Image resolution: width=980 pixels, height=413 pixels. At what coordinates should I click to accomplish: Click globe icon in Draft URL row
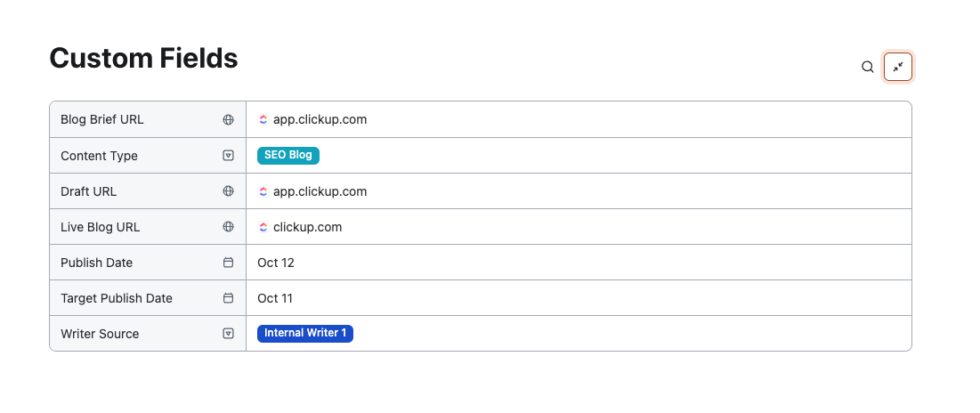click(x=228, y=191)
